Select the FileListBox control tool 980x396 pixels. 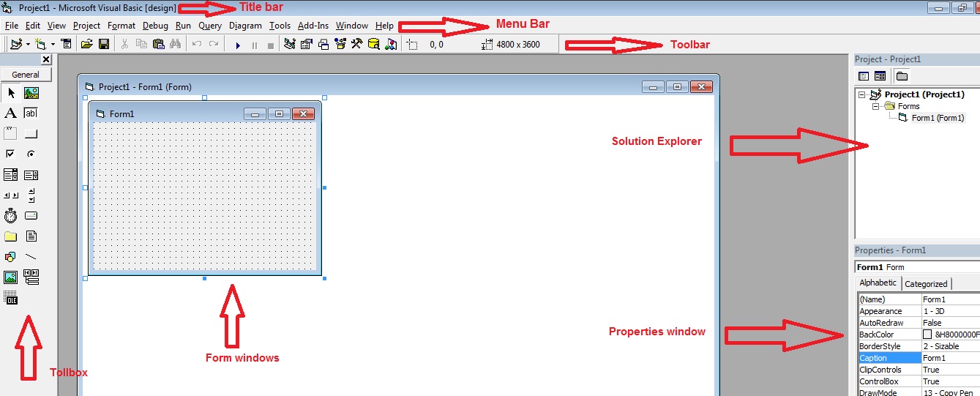(31, 236)
